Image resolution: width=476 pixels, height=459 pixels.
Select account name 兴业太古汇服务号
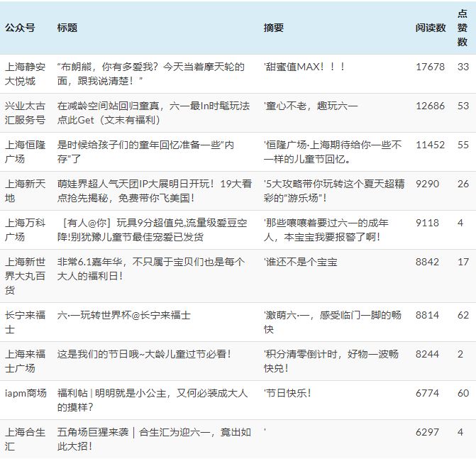(x=25, y=113)
